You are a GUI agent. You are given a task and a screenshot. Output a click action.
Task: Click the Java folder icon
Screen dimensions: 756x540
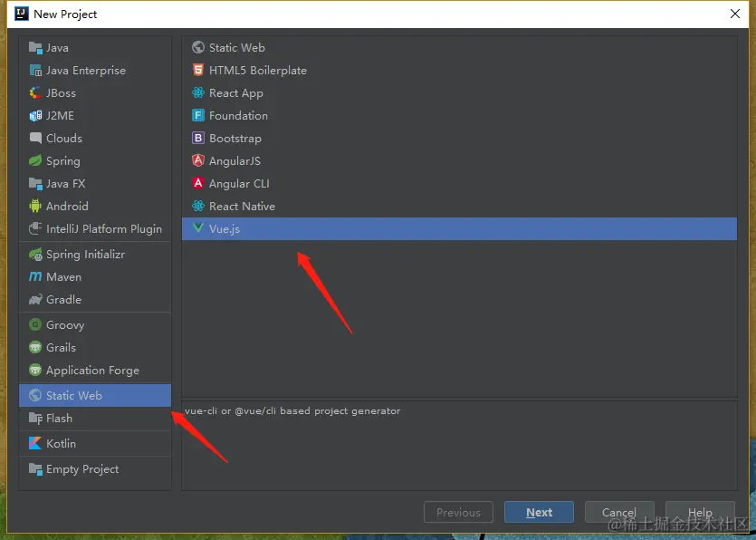(35, 48)
